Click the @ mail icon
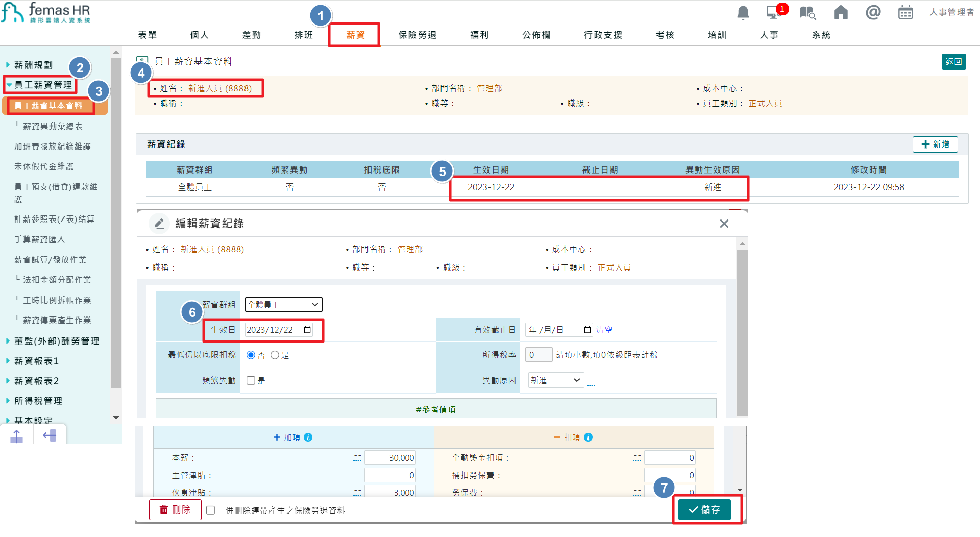 point(873,12)
